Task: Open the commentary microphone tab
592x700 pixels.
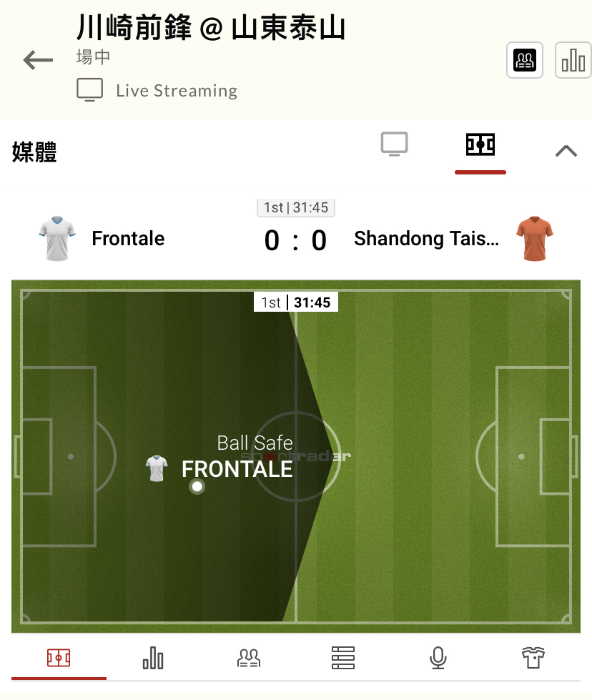Action: 438,658
